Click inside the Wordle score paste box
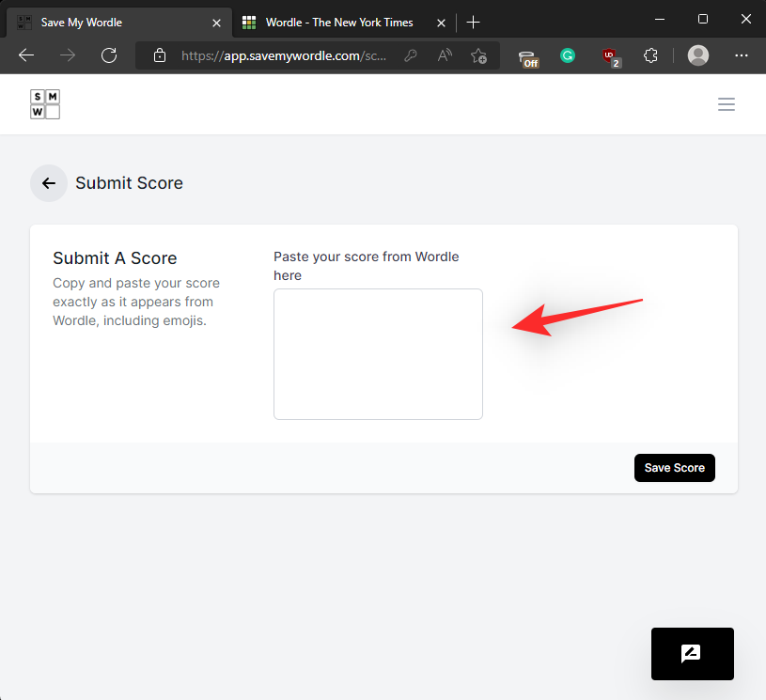Viewport: 766px width, 700px height. 378,353
